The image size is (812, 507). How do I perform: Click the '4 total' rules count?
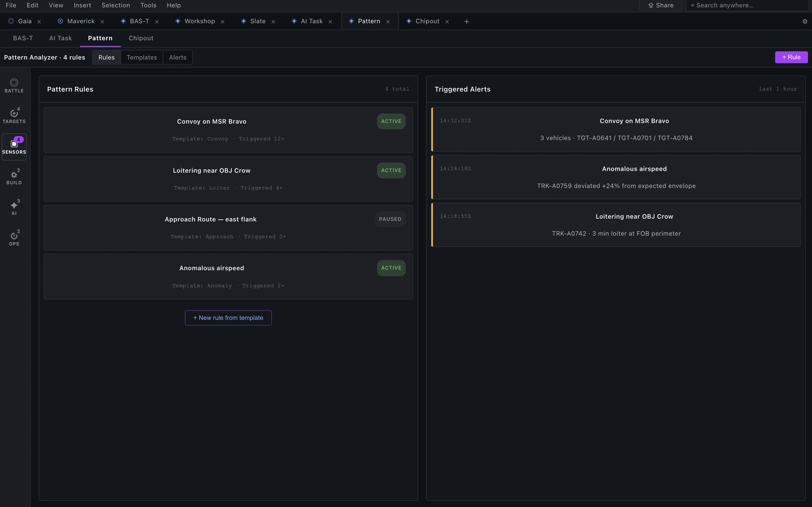pos(397,89)
